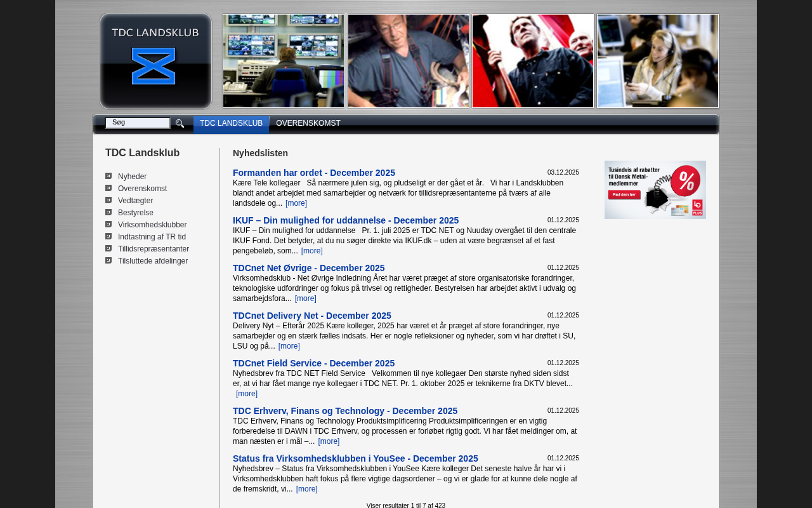Viewport: 812px width, 508px height.
Task: Open headline 'TDCnet Field Service - December 2025'
Action: click(313, 363)
